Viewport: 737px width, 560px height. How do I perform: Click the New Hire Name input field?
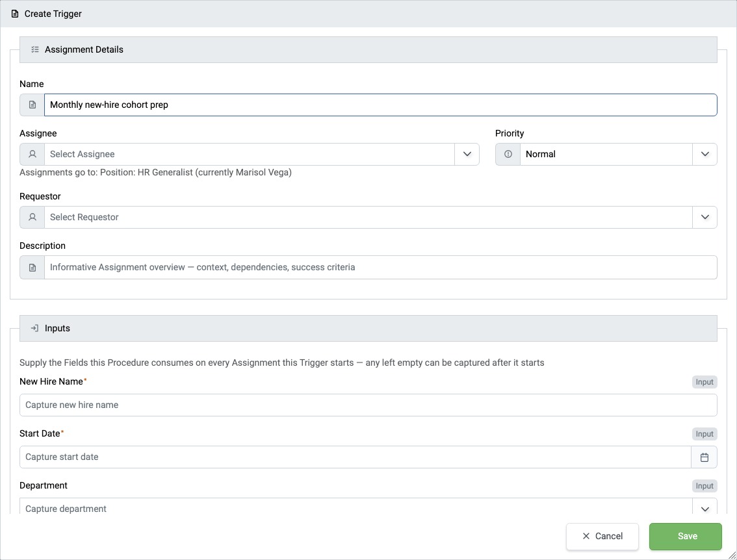(x=368, y=405)
